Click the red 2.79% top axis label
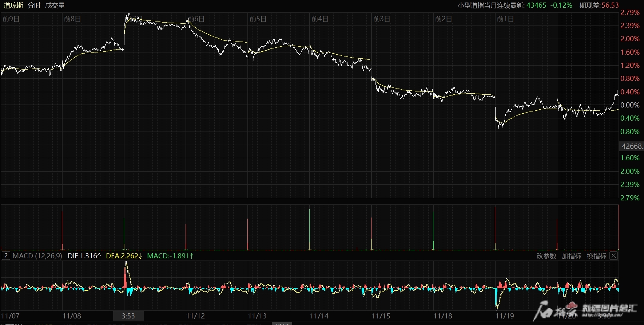The image size is (644, 325). pyautogui.click(x=630, y=13)
